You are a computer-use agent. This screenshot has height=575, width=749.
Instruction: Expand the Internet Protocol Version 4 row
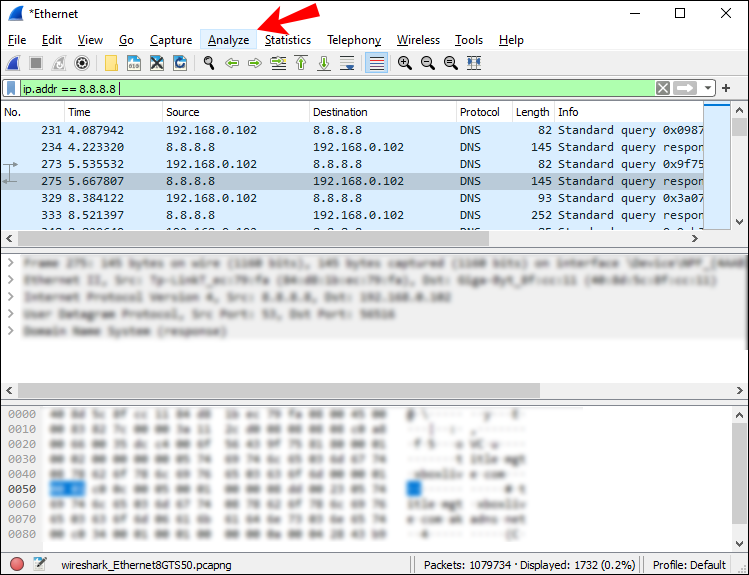[x=11, y=297]
